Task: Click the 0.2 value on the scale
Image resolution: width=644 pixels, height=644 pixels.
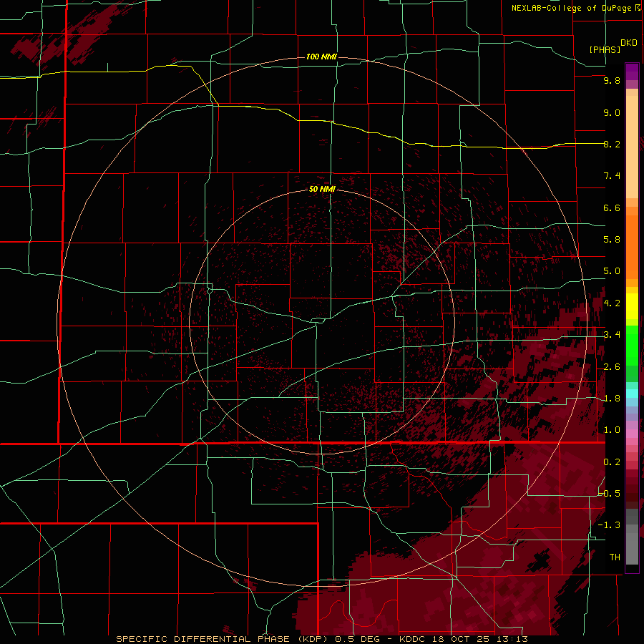Action: [612, 462]
